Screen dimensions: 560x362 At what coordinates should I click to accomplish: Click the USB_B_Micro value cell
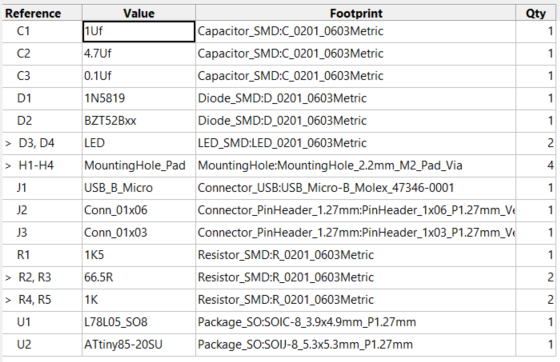(139, 188)
